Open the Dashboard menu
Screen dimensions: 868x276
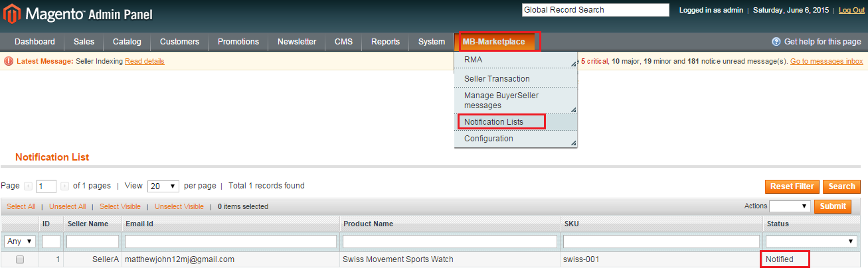click(35, 42)
